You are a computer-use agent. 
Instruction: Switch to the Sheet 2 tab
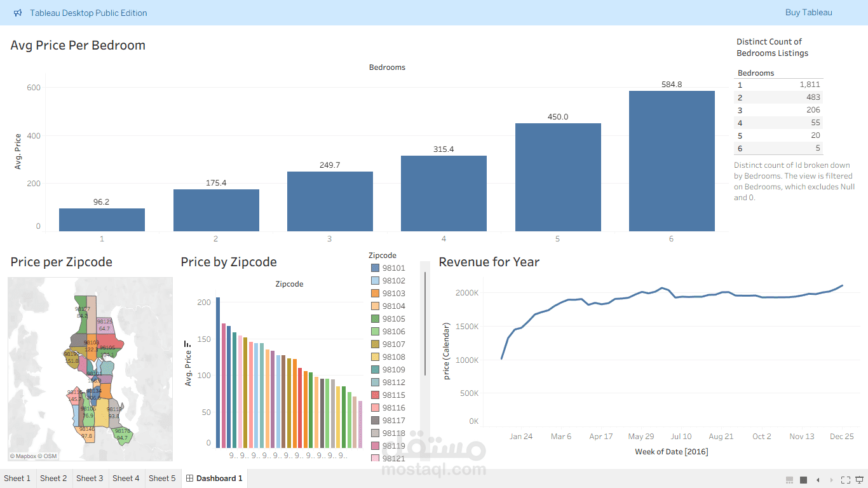(53, 478)
